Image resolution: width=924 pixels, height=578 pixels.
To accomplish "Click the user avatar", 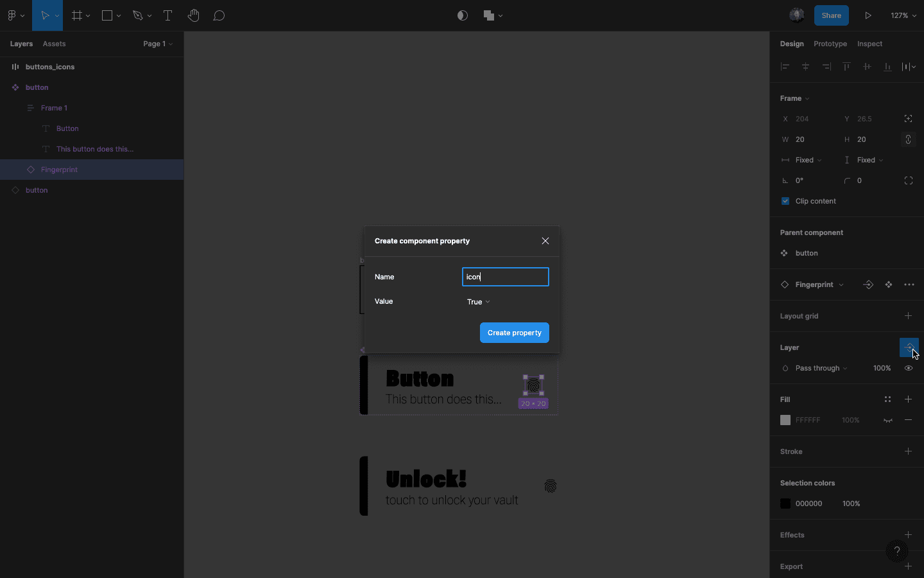I will tap(797, 15).
